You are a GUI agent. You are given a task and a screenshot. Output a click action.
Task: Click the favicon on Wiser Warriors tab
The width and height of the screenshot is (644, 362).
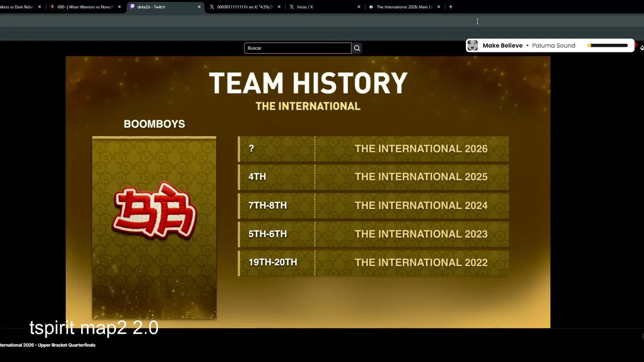[x=52, y=7]
